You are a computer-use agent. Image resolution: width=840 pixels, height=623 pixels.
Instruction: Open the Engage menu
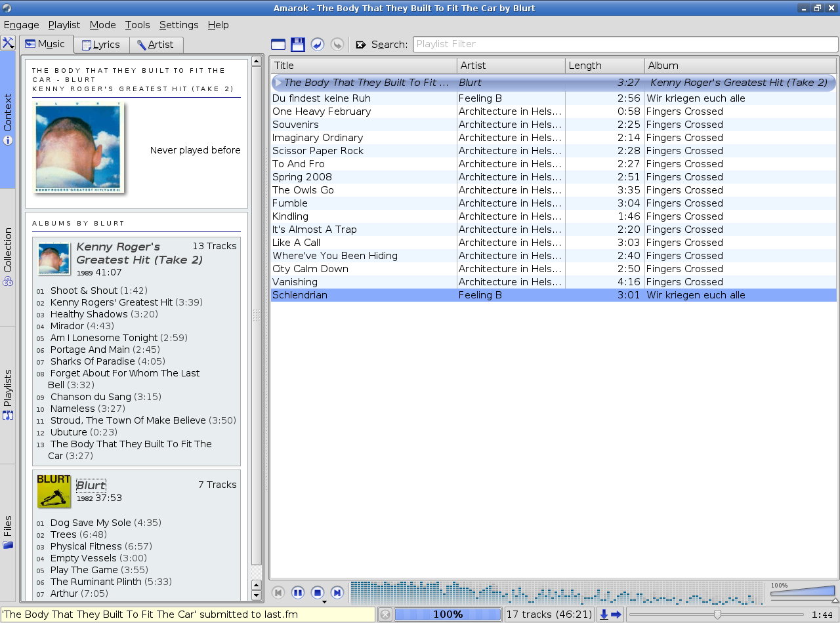click(x=22, y=25)
